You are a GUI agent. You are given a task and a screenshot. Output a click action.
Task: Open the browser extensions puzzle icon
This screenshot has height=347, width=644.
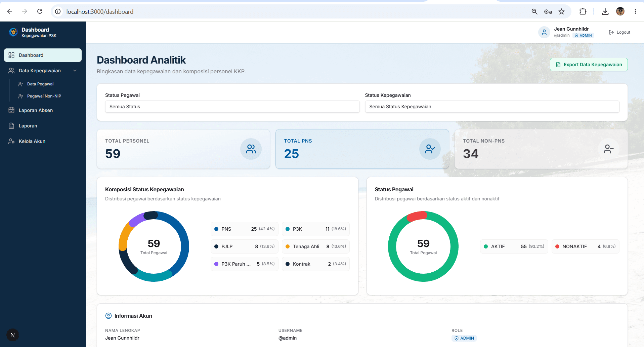click(583, 11)
